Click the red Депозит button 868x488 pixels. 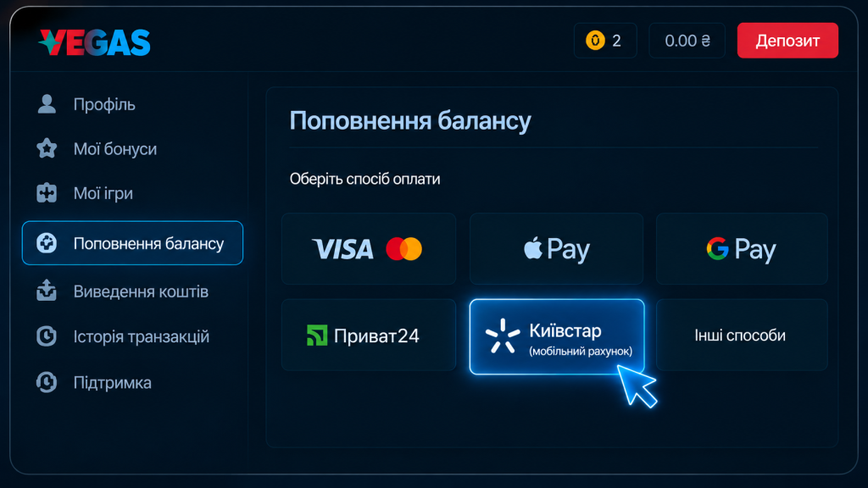pos(787,41)
